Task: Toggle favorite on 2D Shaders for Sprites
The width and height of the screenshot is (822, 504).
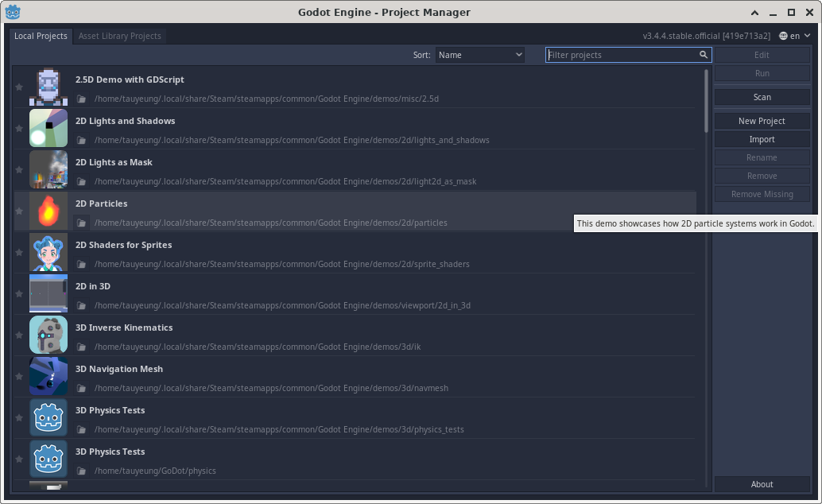Action: tap(19, 252)
